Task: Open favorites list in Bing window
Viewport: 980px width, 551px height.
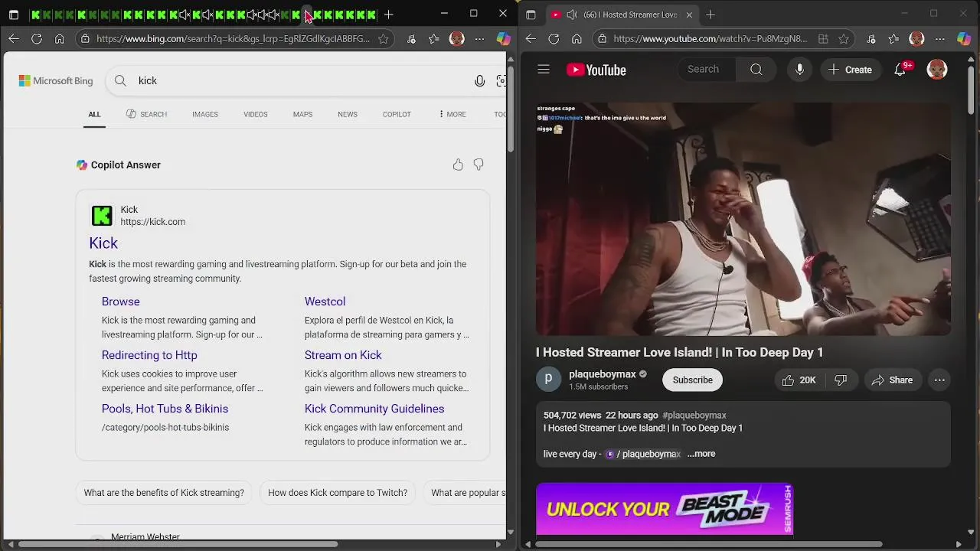Action: pyautogui.click(x=434, y=38)
